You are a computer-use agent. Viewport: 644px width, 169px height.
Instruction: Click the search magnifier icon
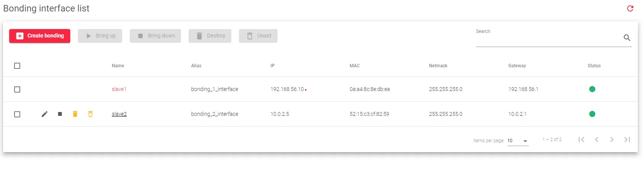click(x=627, y=37)
